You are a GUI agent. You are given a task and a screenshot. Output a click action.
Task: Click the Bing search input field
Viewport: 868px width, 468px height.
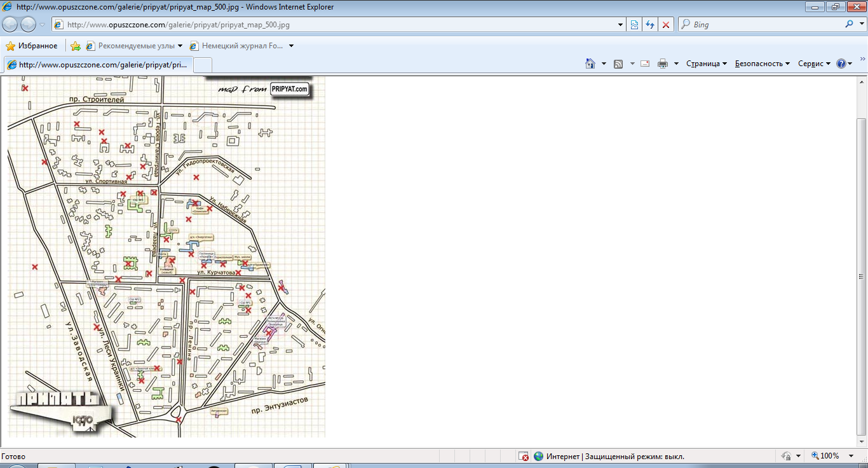763,25
